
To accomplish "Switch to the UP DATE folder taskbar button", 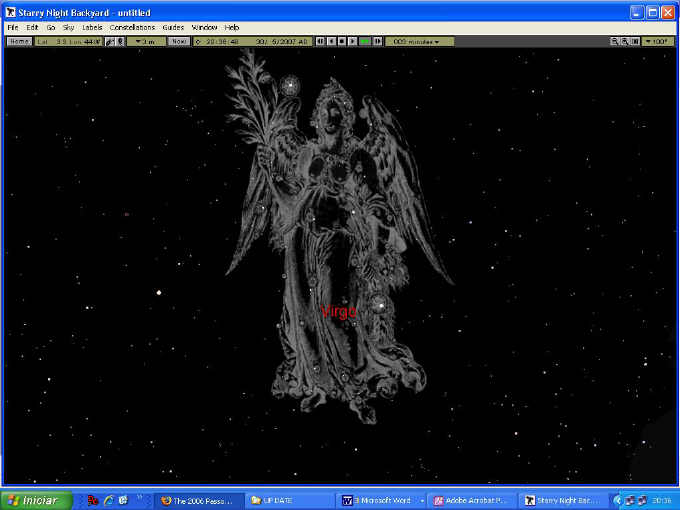I will (290, 501).
